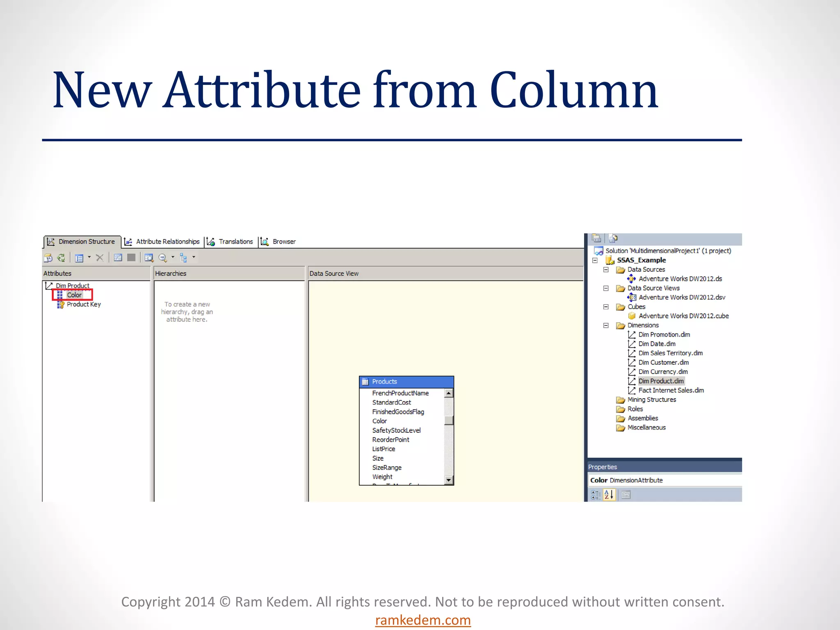This screenshot has width=840, height=630.
Task: Open the view attributes list dropdown arrow
Action: point(89,258)
